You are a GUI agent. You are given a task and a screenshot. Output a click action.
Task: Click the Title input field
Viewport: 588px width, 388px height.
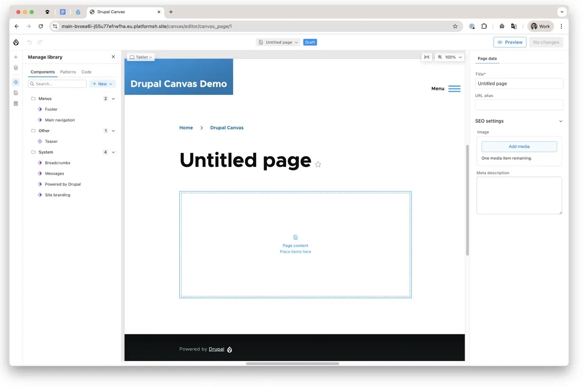pos(519,83)
